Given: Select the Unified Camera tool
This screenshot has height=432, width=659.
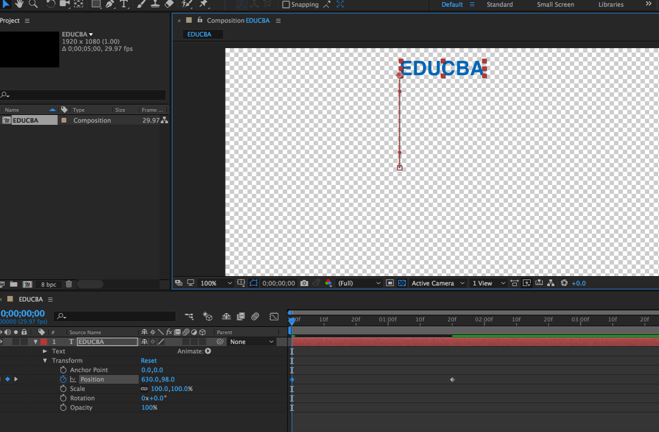Looking at the screenshot, I should (x=64, y=4).
